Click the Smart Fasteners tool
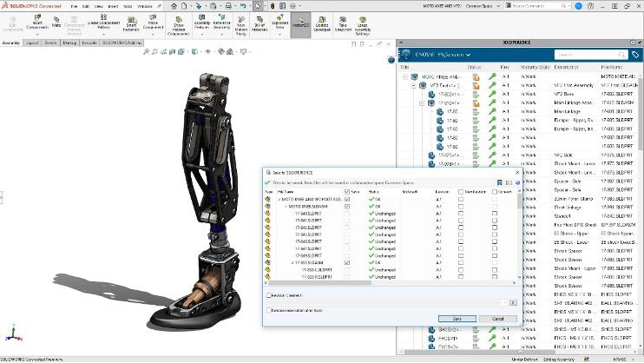644x363 pixels. point(131,24)
